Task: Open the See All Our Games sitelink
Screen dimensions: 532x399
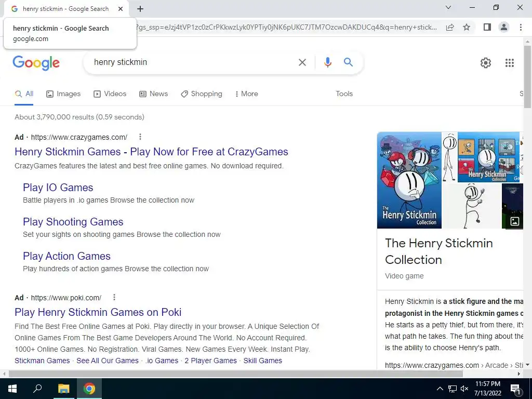Action: click(108, 361)
